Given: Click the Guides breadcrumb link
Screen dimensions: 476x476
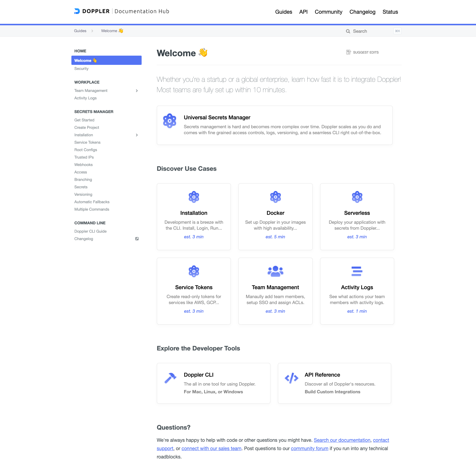Looking at the screenshot, I should pyautogui.click(x=80, y=31).
